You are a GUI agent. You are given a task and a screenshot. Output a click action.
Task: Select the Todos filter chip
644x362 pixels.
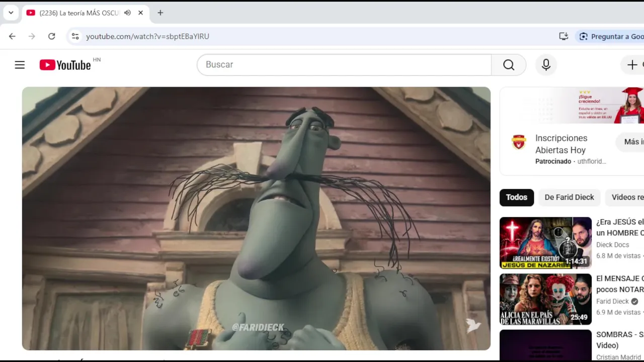(517, 197)
